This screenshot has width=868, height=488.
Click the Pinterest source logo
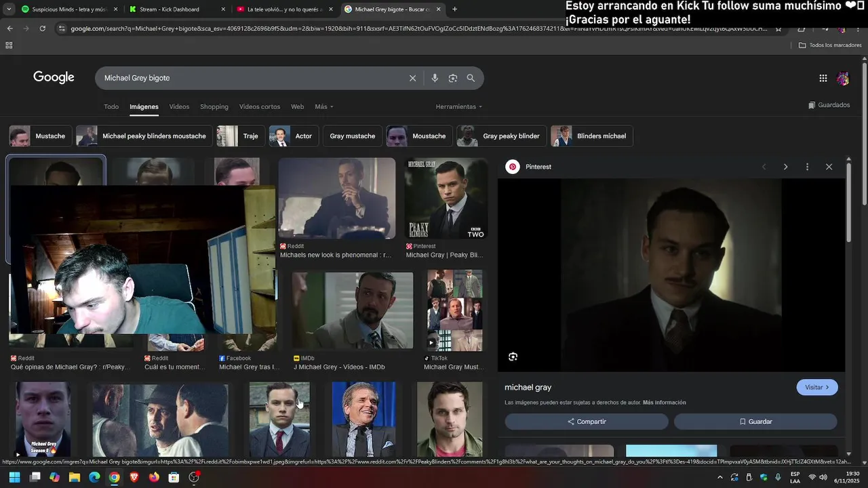(x=513, y=167)
